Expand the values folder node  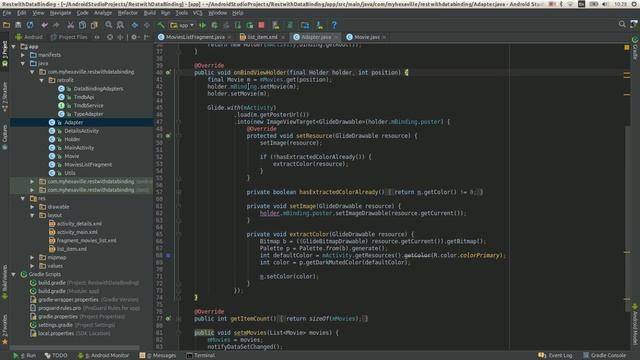(x=32, y=266)
